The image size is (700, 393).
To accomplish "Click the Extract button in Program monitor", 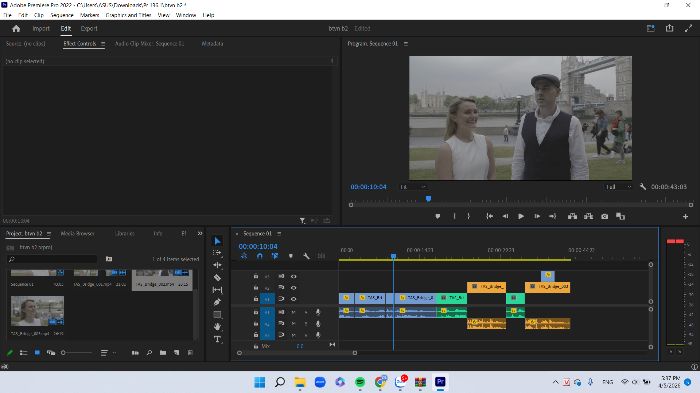I will click(588, 216).
